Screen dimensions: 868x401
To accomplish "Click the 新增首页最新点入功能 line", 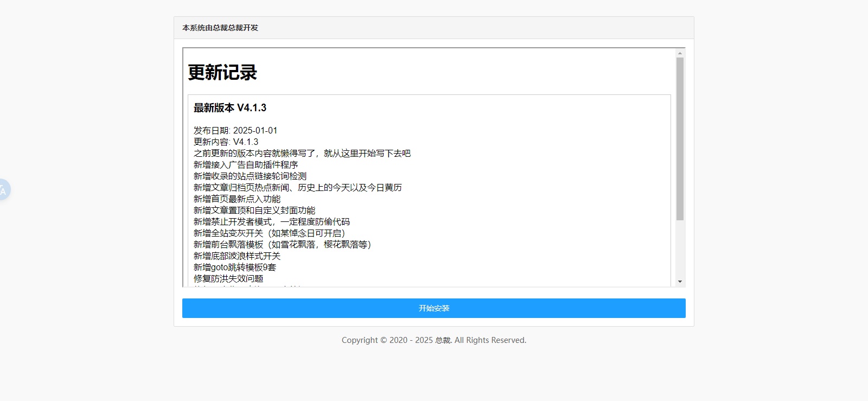I will [x=237, y=199].
